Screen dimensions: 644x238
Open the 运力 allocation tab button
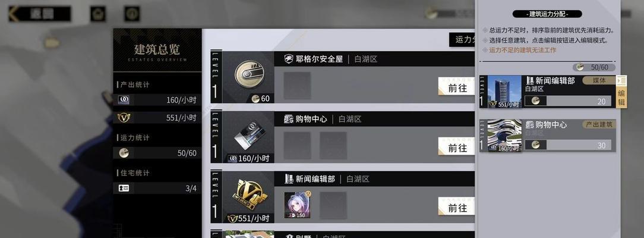click(x=462, y=39)
